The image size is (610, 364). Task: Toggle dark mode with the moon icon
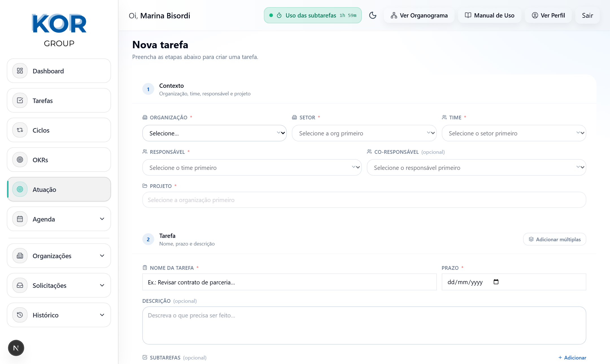[373, 16]
